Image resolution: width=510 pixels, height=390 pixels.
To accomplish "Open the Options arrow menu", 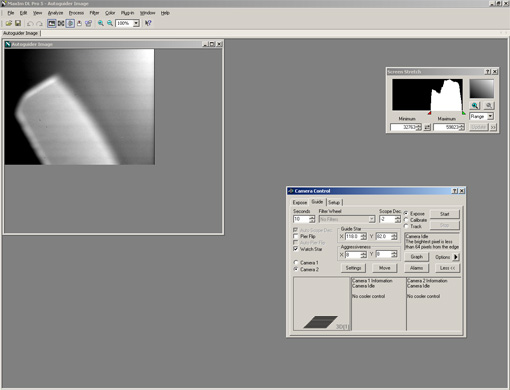I will pyautogui.click(x=456, y=257).
